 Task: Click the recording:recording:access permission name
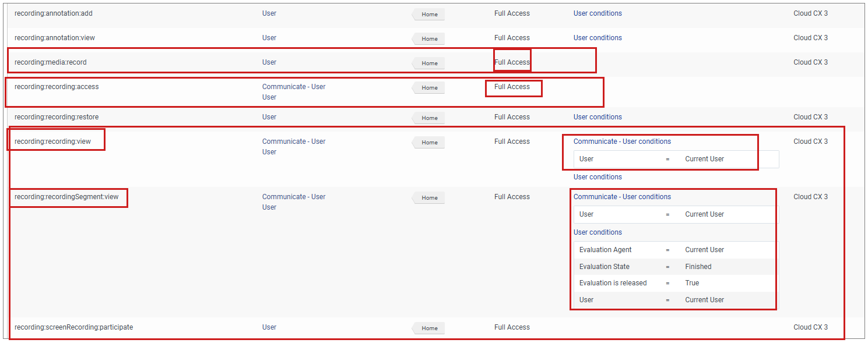coord(57,87)
